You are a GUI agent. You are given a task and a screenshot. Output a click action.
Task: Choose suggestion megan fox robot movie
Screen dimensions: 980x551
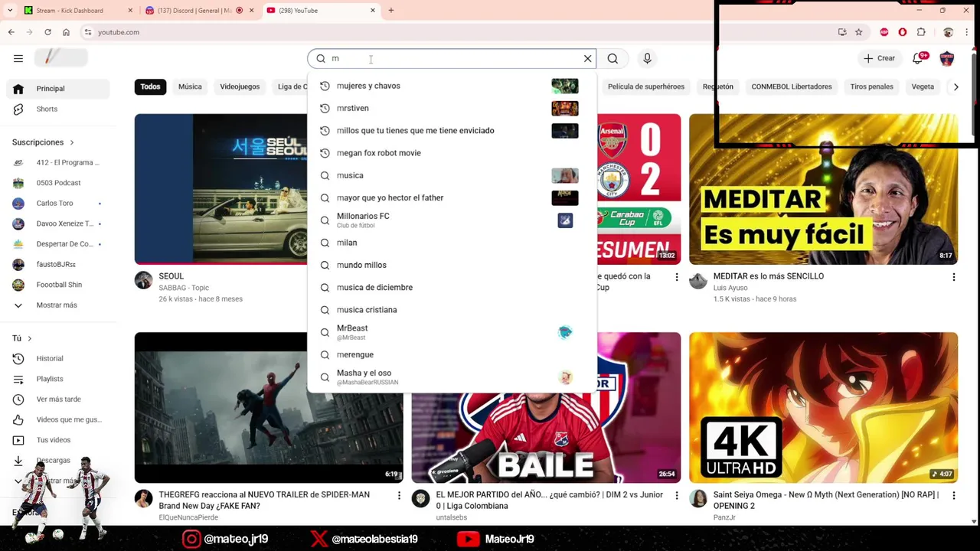(452, 153)
